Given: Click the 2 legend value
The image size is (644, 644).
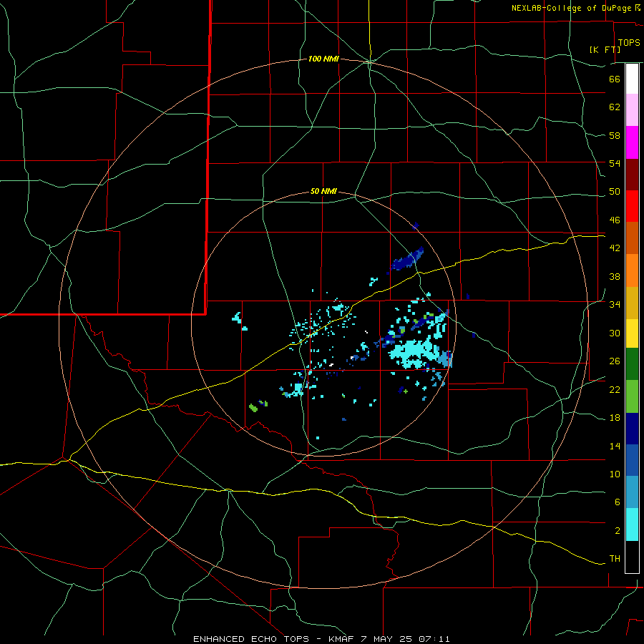Looking at the screenshot, I should tap(617, 531).
